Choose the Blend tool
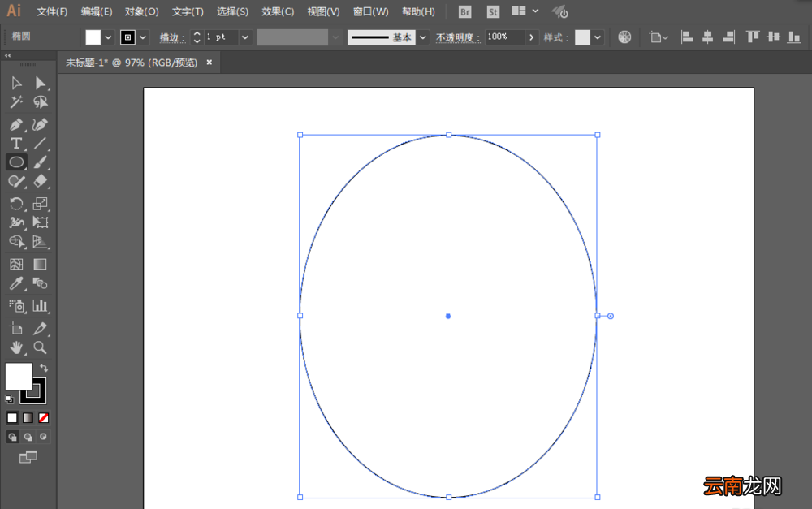This screenshot has width=812, height=509. (x=41, y=283)
